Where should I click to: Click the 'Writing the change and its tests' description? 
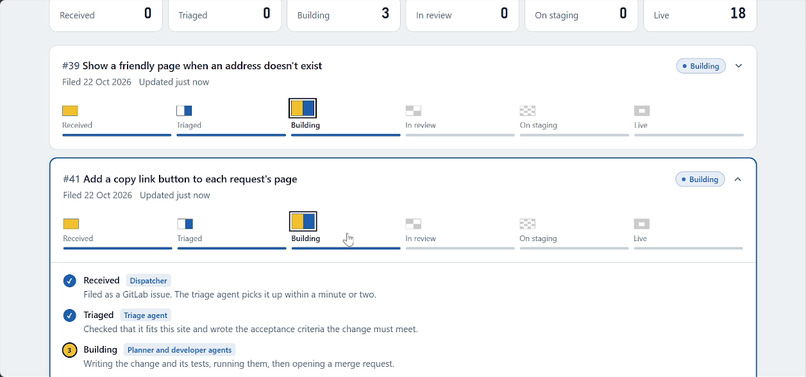[239, 364]
